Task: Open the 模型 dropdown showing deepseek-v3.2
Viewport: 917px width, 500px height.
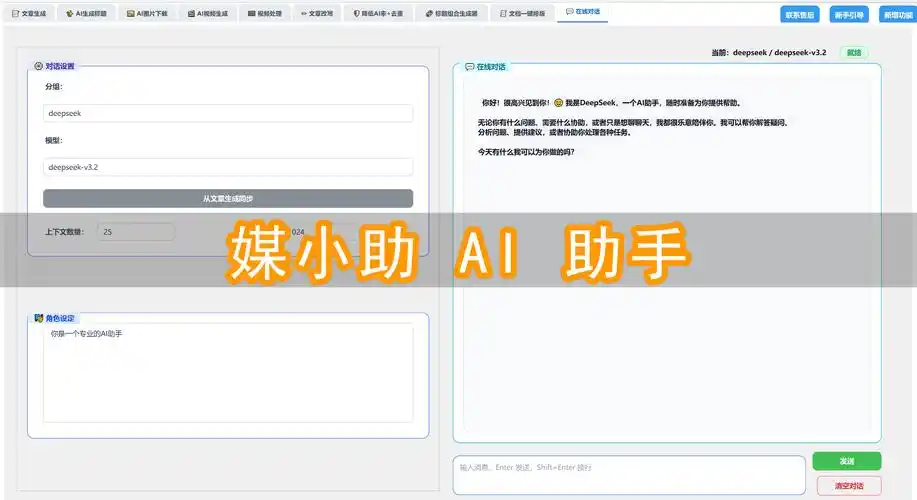Action: click(228, 167)
